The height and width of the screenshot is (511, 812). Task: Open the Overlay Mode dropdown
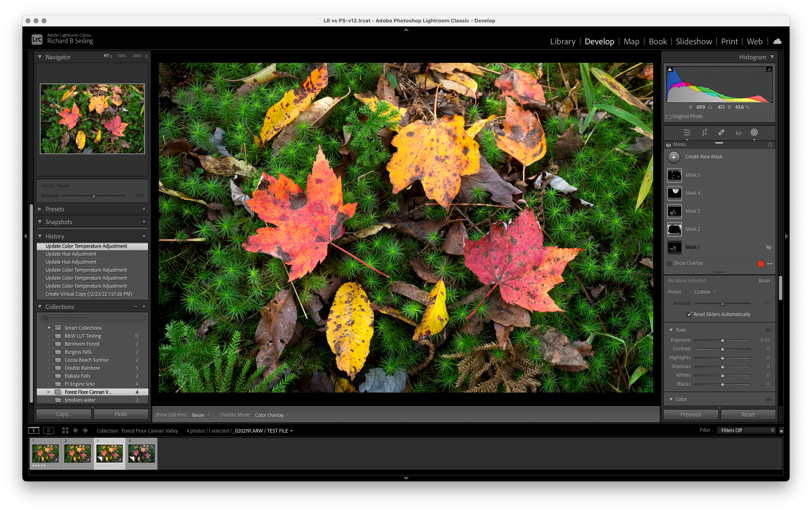pyautogui.click(x=272, y=415)
